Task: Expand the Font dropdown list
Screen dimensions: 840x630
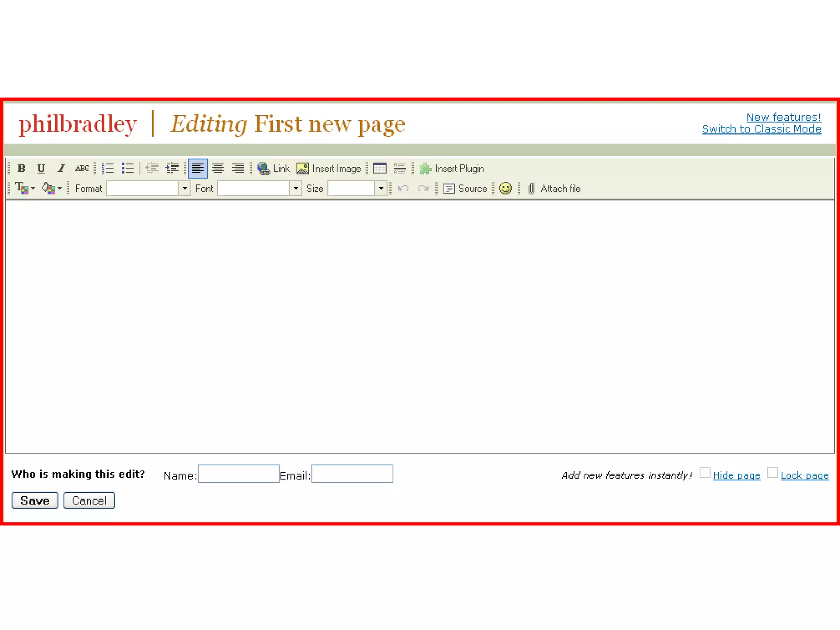Action: [x=296, y=188]
